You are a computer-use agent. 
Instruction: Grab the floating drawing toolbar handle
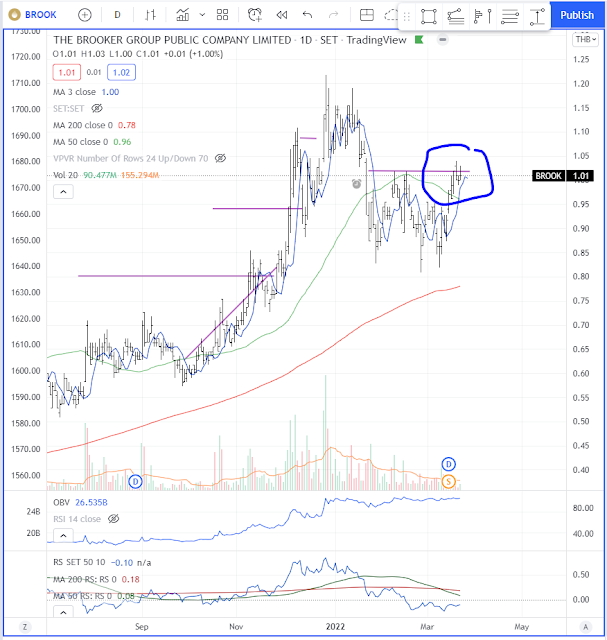pos(407,16)
